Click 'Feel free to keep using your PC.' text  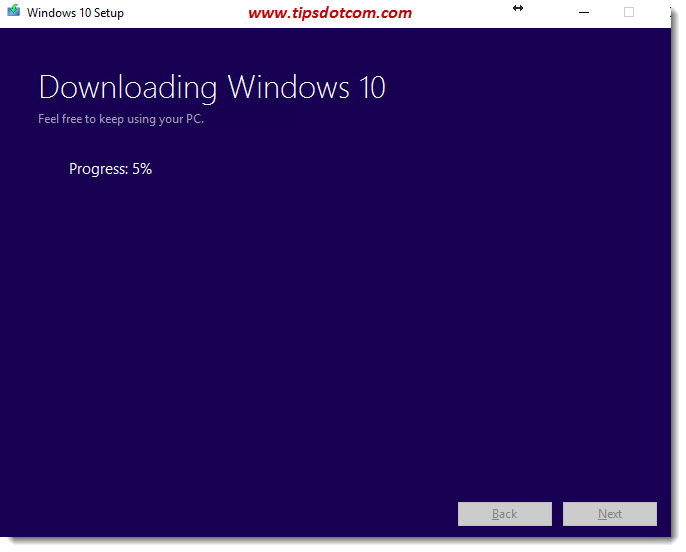(121, 119)
